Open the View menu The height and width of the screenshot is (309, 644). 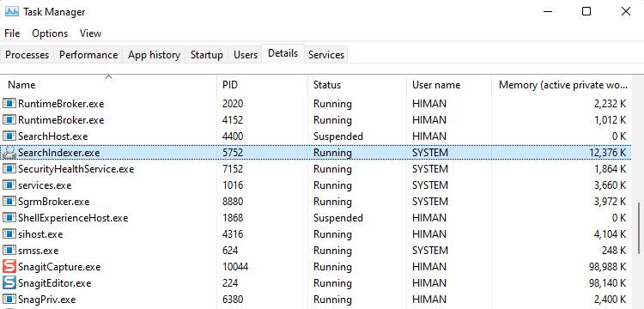pyautogui.click(x=90, y=33)
